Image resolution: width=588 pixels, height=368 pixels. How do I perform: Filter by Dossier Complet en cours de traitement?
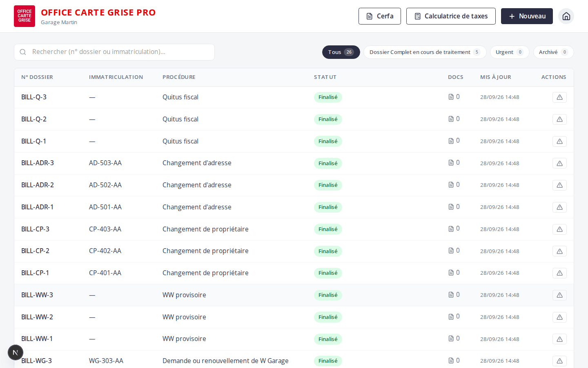tap(425, 52)
